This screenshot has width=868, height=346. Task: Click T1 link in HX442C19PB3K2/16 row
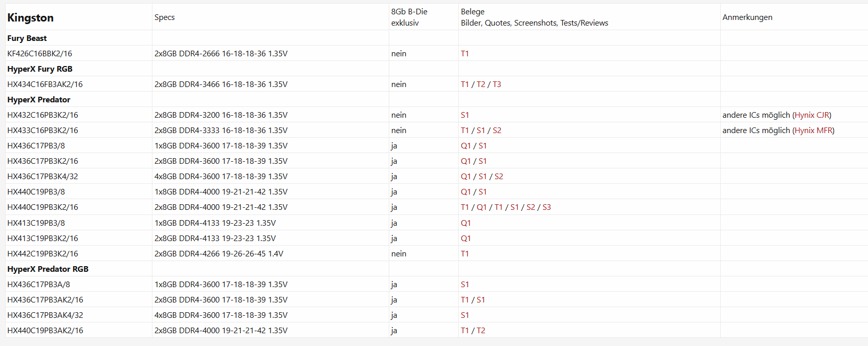coord(464,254)
